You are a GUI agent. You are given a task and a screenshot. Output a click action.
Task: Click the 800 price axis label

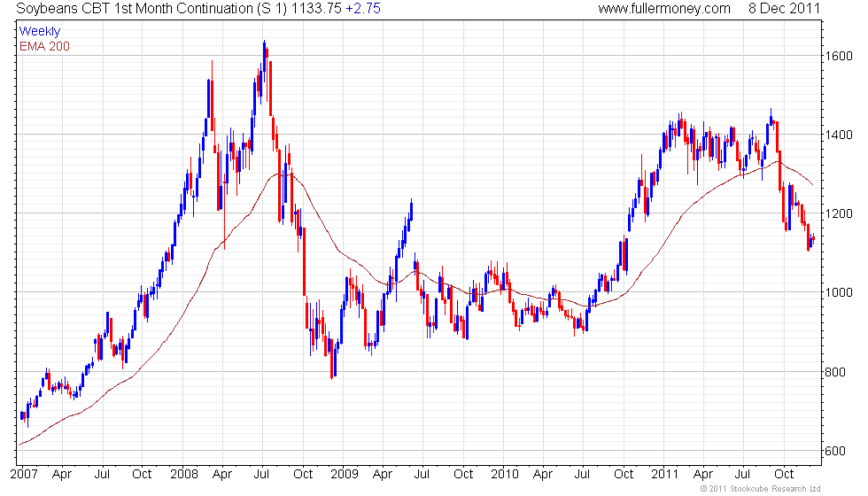[x=835, y=372]
